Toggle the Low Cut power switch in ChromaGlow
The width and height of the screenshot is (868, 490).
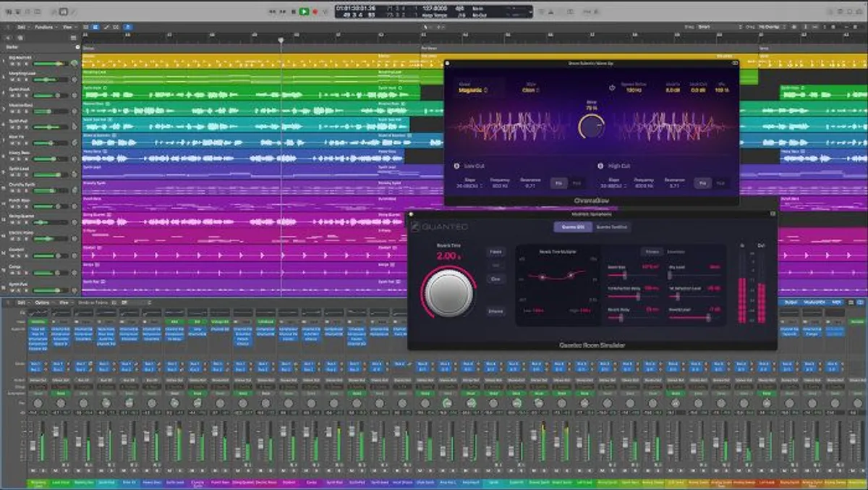(457, 166)
